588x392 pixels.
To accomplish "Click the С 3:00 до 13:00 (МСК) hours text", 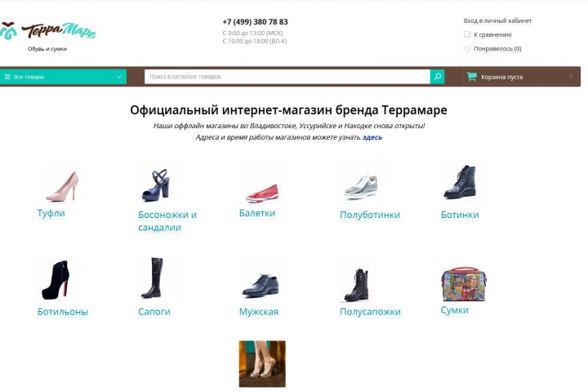I will [252, 33].
